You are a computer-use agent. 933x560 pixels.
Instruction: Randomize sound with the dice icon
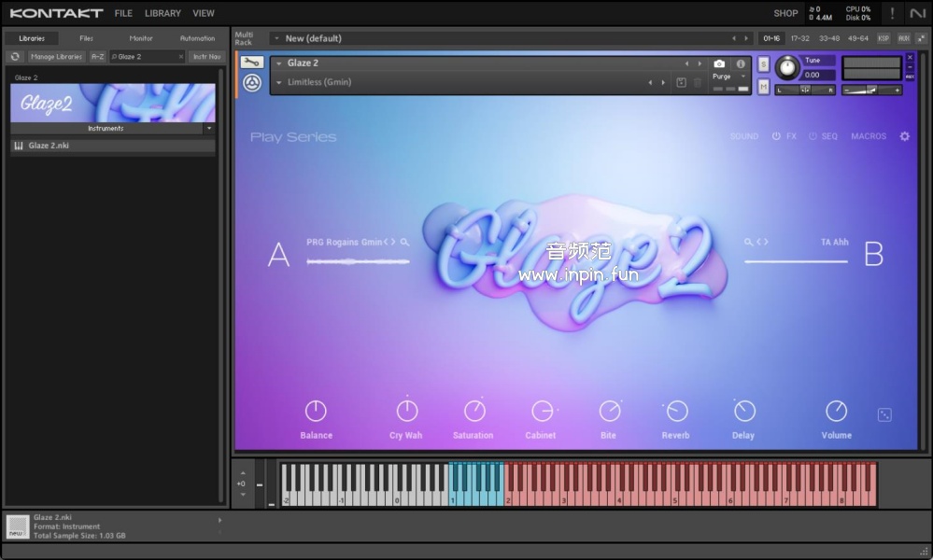pos(884,415)
